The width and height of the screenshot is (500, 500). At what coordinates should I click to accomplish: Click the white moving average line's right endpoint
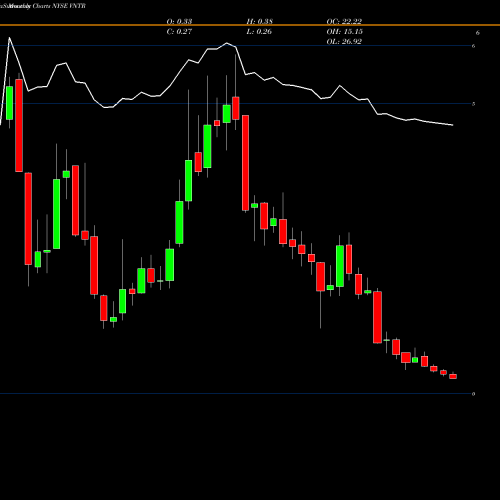453,125
